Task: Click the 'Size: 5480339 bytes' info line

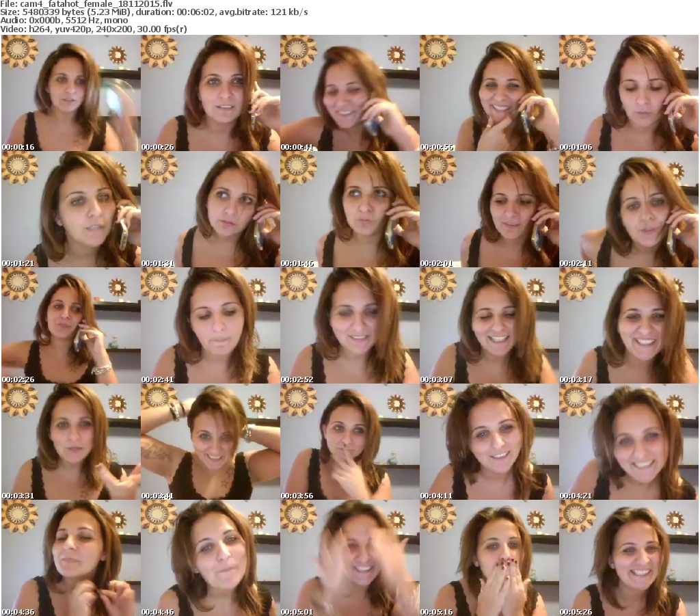Action: tap(154, 12)
